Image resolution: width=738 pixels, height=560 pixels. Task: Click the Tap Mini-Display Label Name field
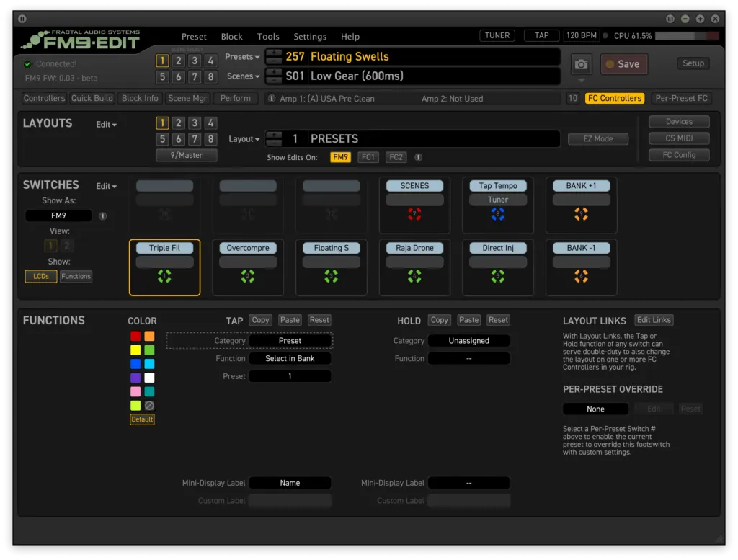tap(290, 483)
